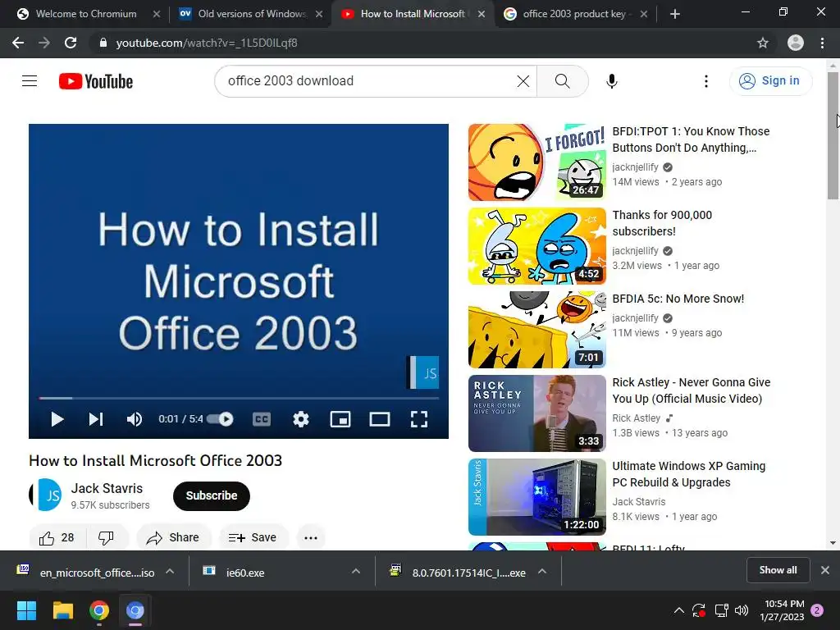Click the youtube.com address bar
This screenshot has height=630, width=840.
pos(434,43)
